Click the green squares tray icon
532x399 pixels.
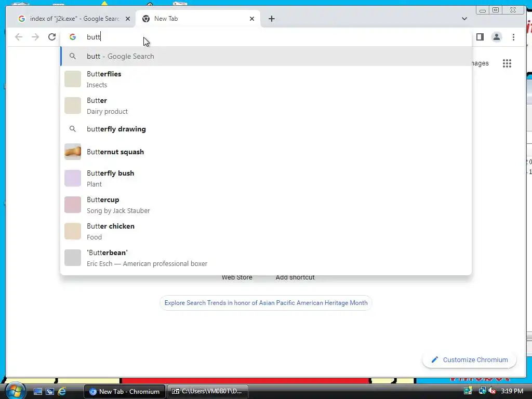pyautogui.click(x=468, y=391)
